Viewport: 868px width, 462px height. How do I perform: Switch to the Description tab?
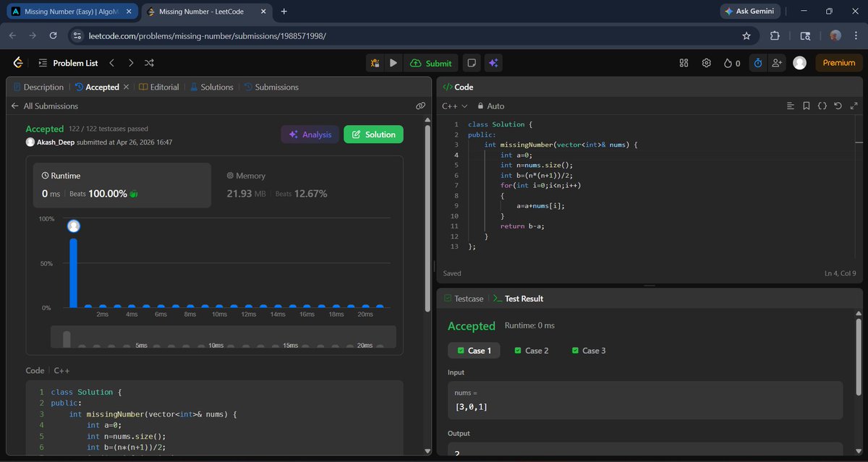coord(38,87)
